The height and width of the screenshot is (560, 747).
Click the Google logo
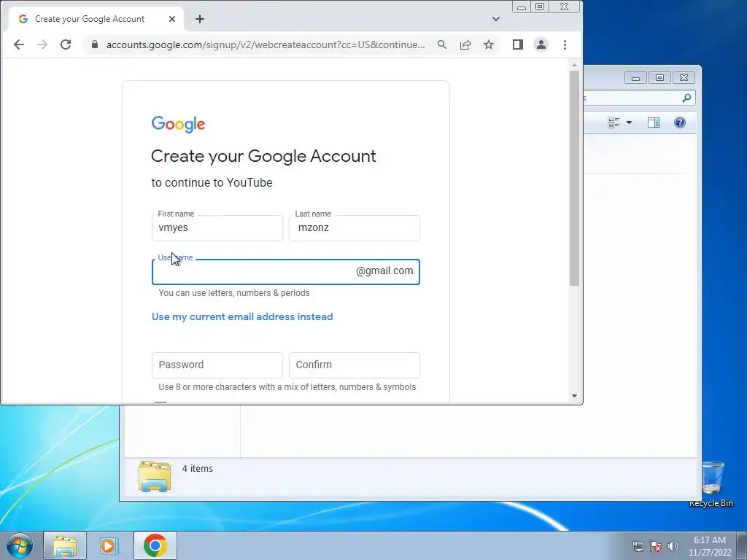(x=178, y=124)
